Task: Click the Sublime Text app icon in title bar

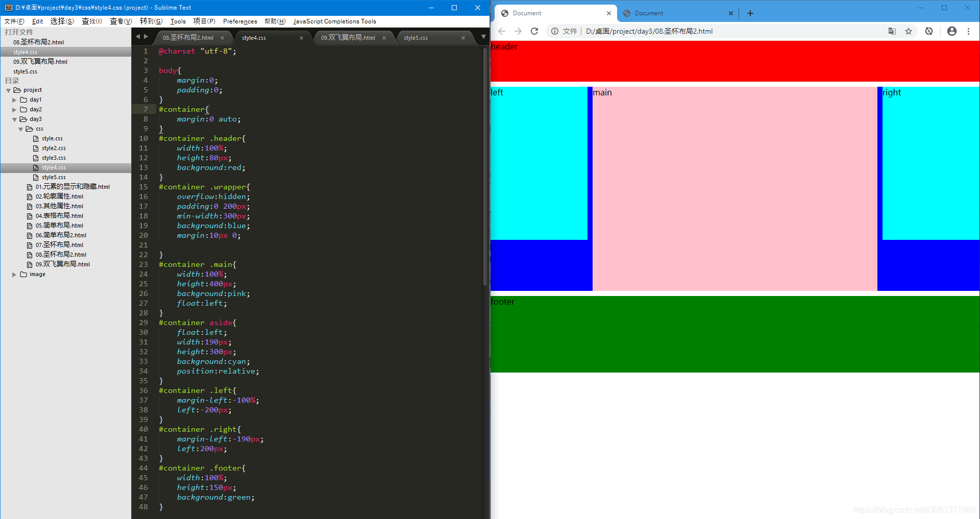Action: coord(8,8)
